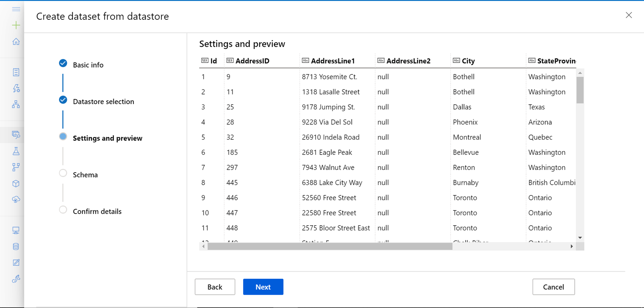Click the vertical scrollbar down arrow
Image resolution: width=644 pixels, height=308 pixels.
[x=580, y=238]
